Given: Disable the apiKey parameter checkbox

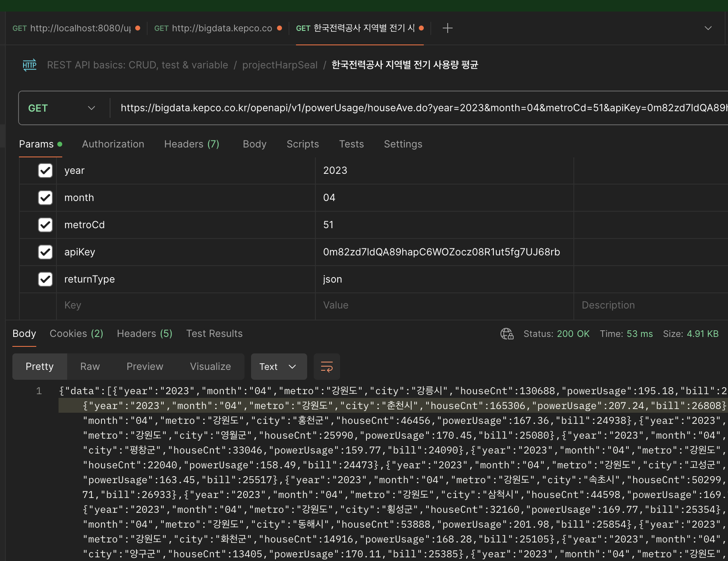Looking at the screenshot, I should pos(45,252).
